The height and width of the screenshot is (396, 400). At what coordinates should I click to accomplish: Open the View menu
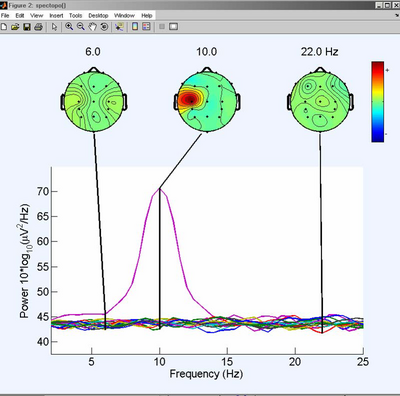click(x=37, y=15)
